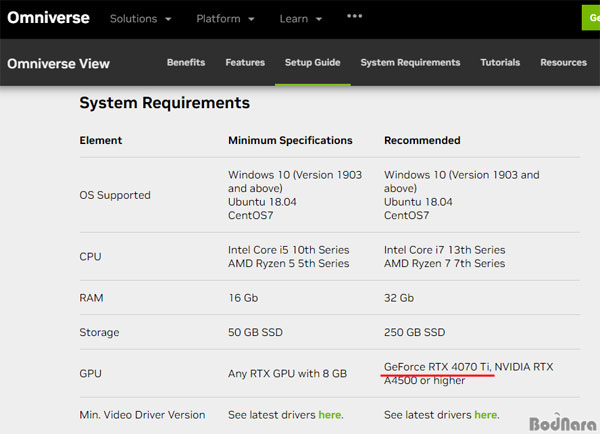The height and width of the screenshot is (434, 600).
Task: Click 'Intel Core i5 10th Series' text
Action: (x=289, y=250)
